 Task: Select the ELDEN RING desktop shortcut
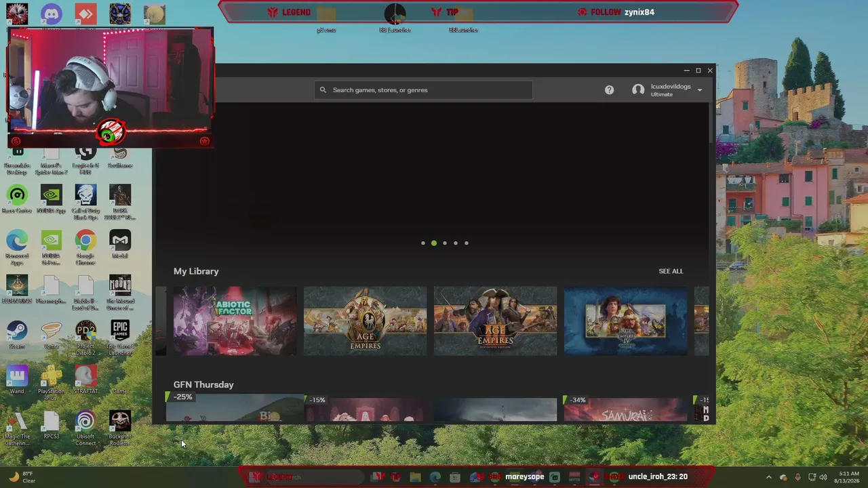click(x=17, y=290)
